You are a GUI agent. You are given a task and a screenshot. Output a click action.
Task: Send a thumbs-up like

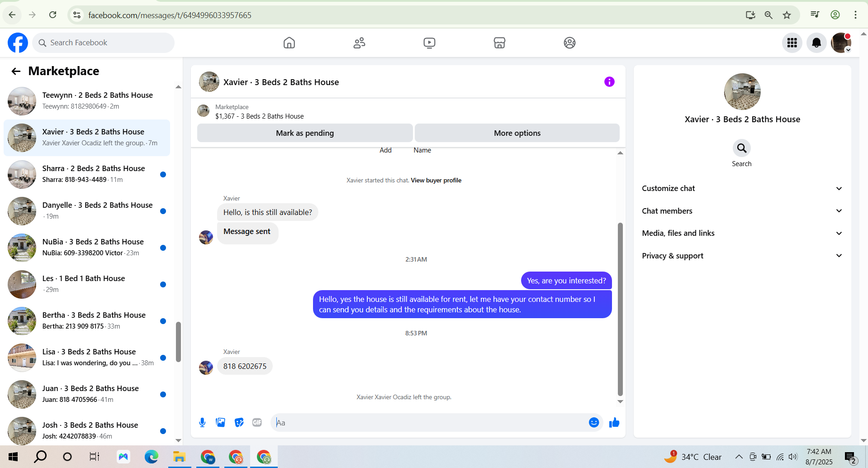click(x=614, y=423)
